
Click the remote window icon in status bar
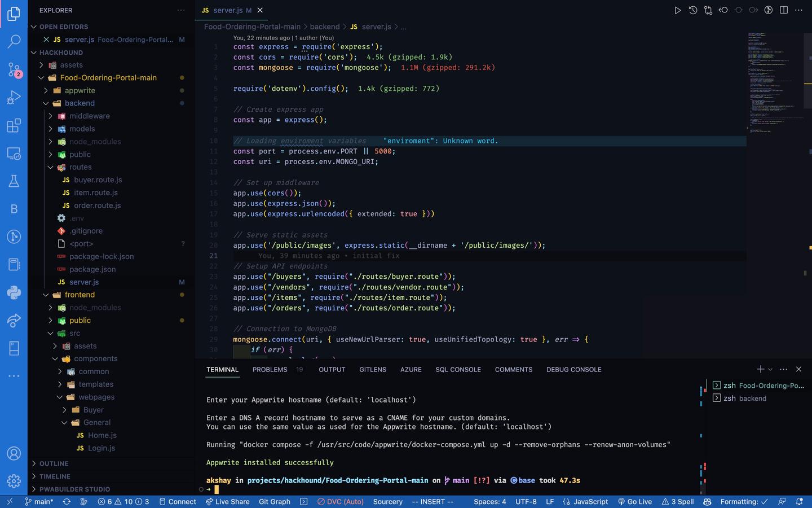[x=9, y=501]
